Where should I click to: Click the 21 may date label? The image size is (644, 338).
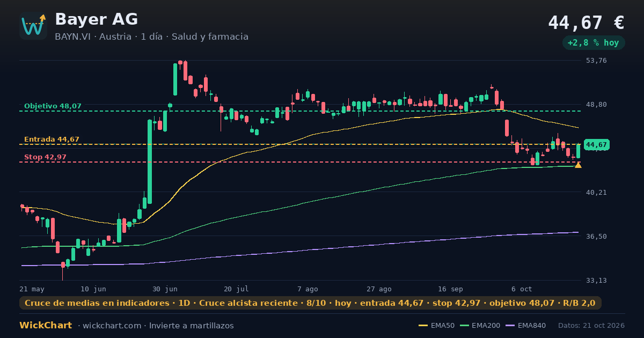coord(32,289)
